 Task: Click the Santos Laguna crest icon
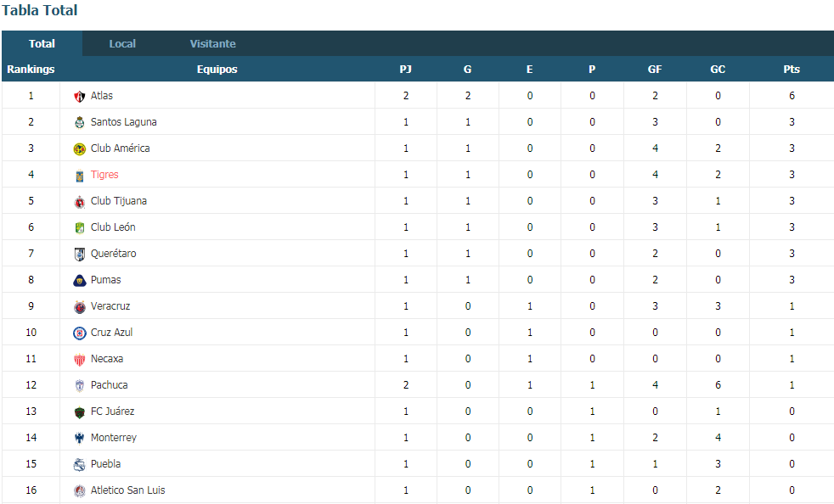click(79, 123)
